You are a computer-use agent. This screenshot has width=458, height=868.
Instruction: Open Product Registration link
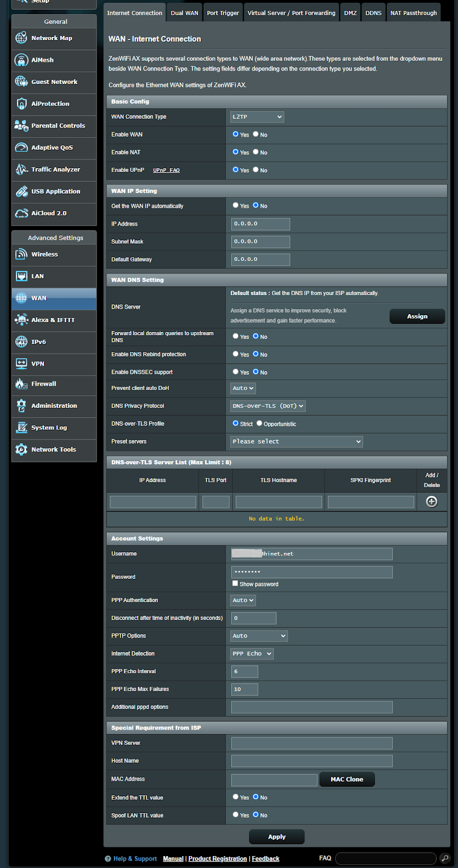[x=218, y=859]
